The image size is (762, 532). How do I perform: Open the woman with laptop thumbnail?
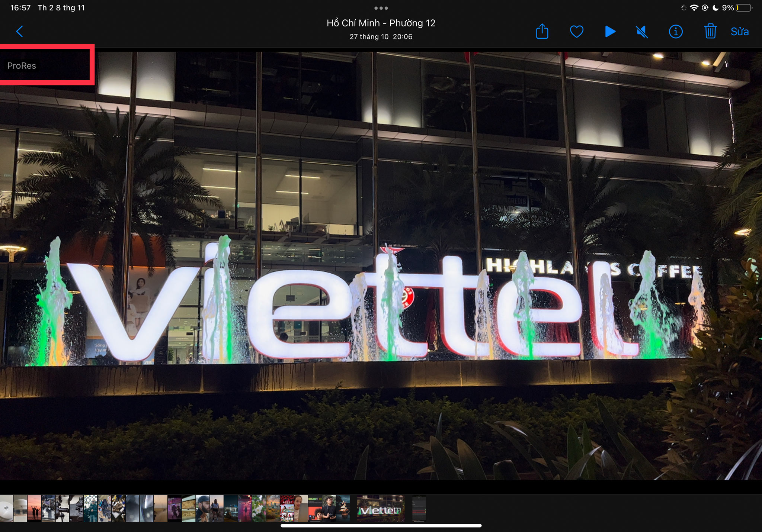point(301,508)
